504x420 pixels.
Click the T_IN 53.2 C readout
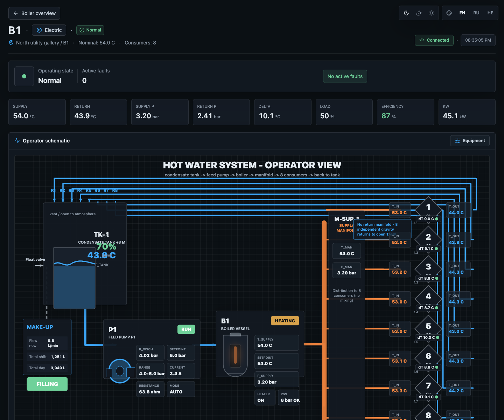[400, 269]
